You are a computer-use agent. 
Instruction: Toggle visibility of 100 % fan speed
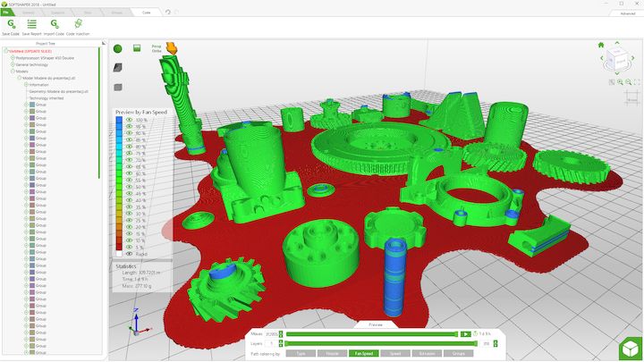[129, 119]
